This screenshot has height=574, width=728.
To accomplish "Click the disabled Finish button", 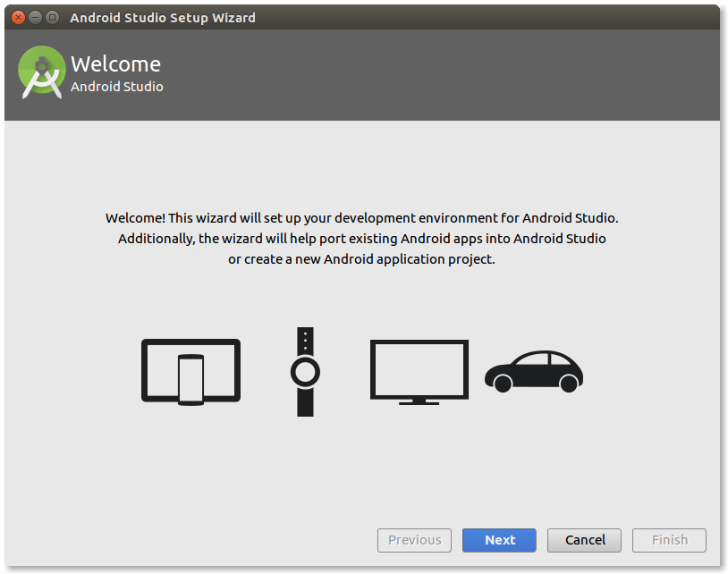I will (669, 540).
